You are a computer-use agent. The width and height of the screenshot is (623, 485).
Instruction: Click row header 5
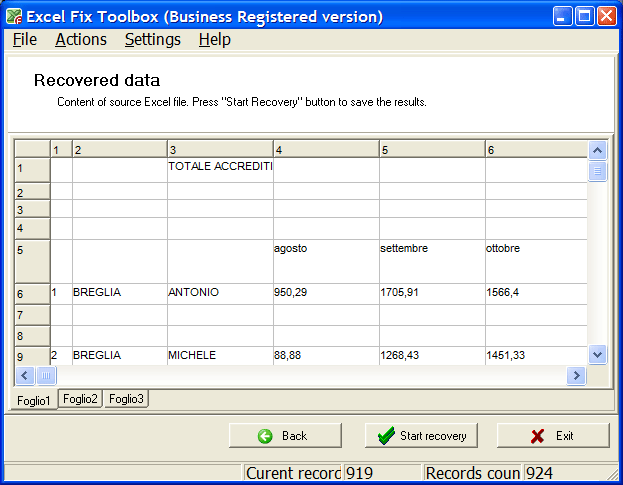(x=32, y=261)
